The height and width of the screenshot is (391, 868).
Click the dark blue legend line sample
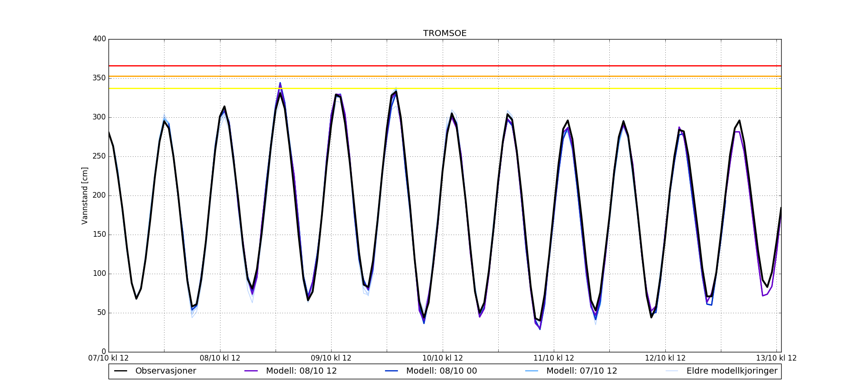[x=391, y=371]
